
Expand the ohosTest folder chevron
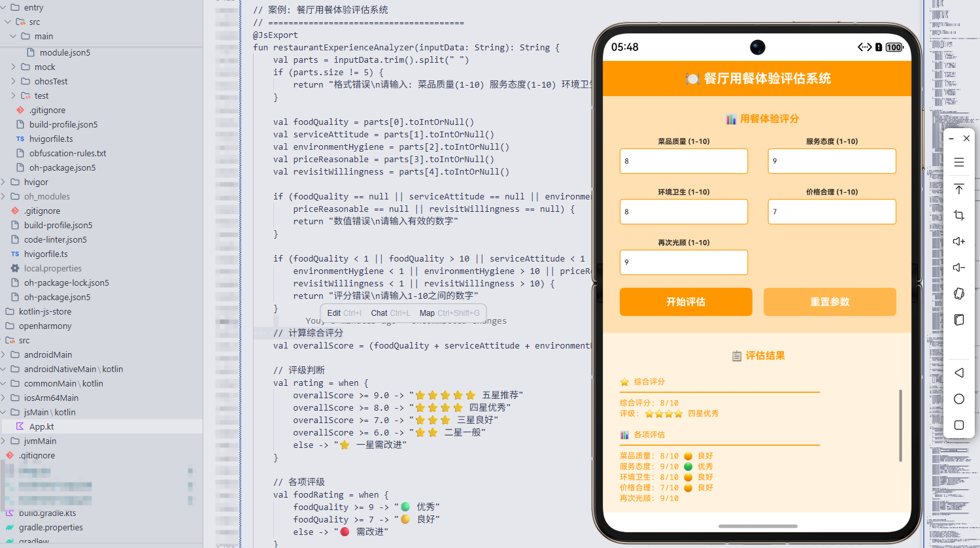pyautogui.click(x=13, y=81)
